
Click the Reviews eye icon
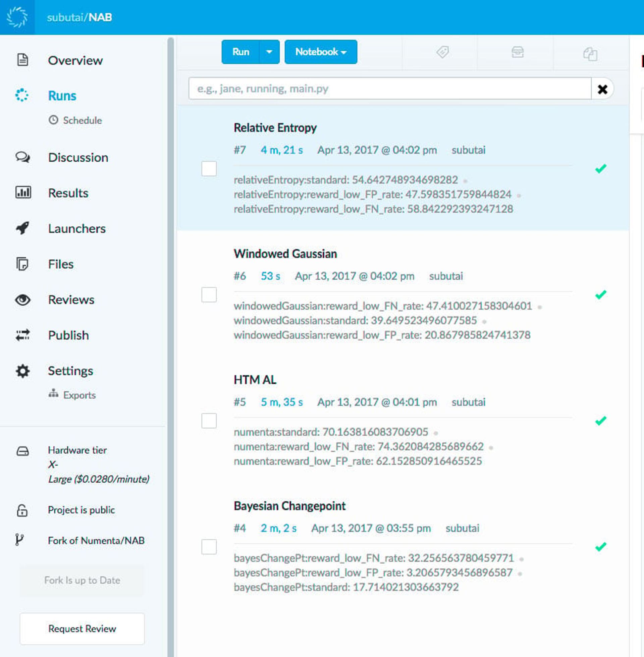(23, 299)
